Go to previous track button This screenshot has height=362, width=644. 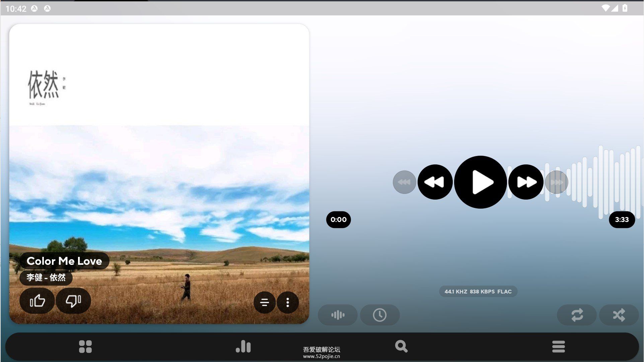(x=435, y=182)
